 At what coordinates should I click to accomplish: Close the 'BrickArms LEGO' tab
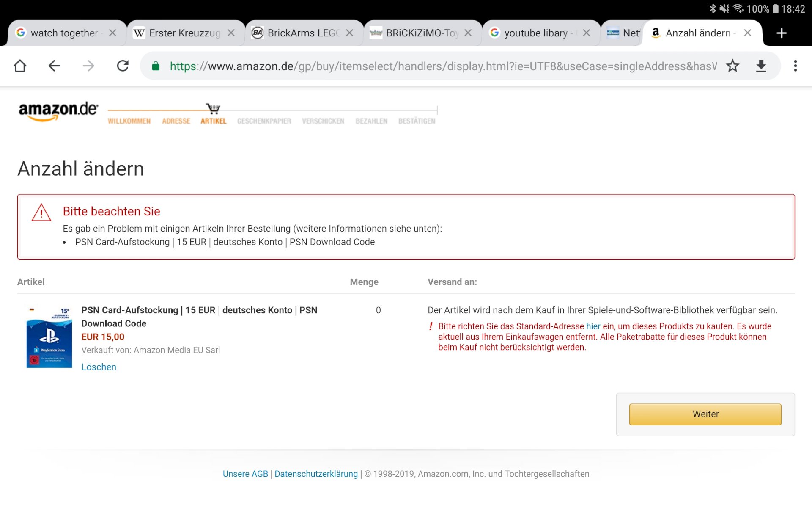pos(349,33)
